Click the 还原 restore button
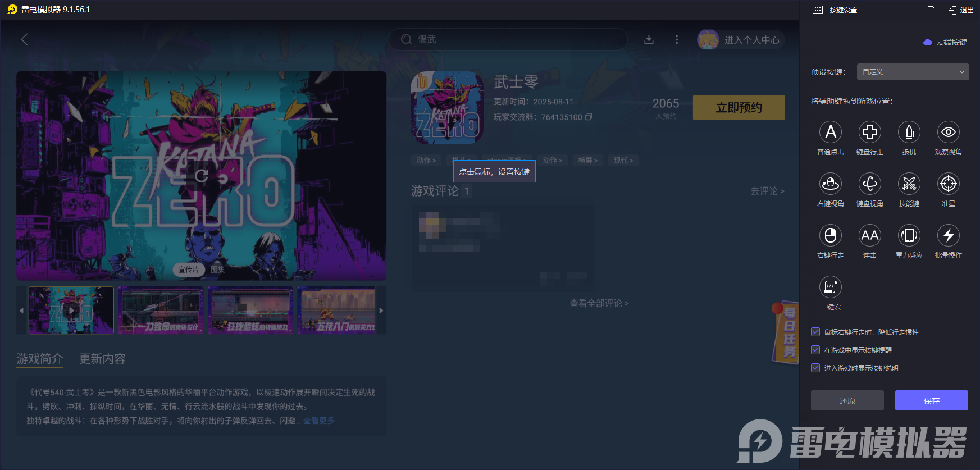 tap(847, 400)
